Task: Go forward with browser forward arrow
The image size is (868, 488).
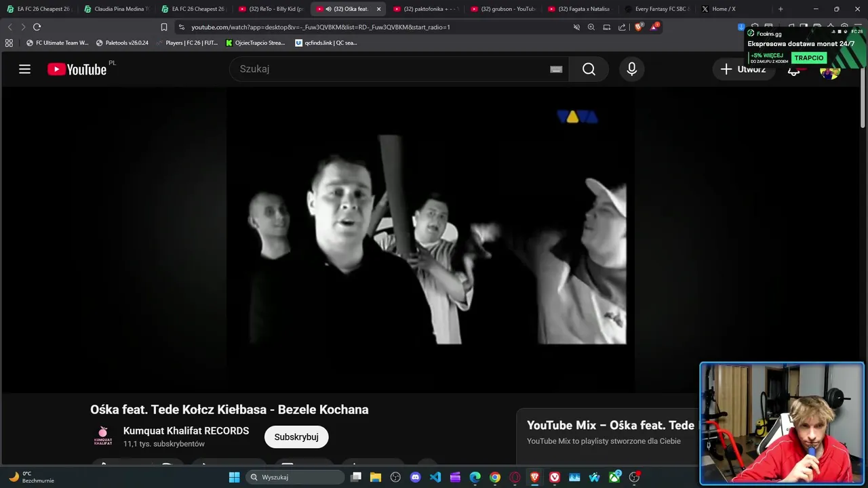Action: (x=22, y=27)
